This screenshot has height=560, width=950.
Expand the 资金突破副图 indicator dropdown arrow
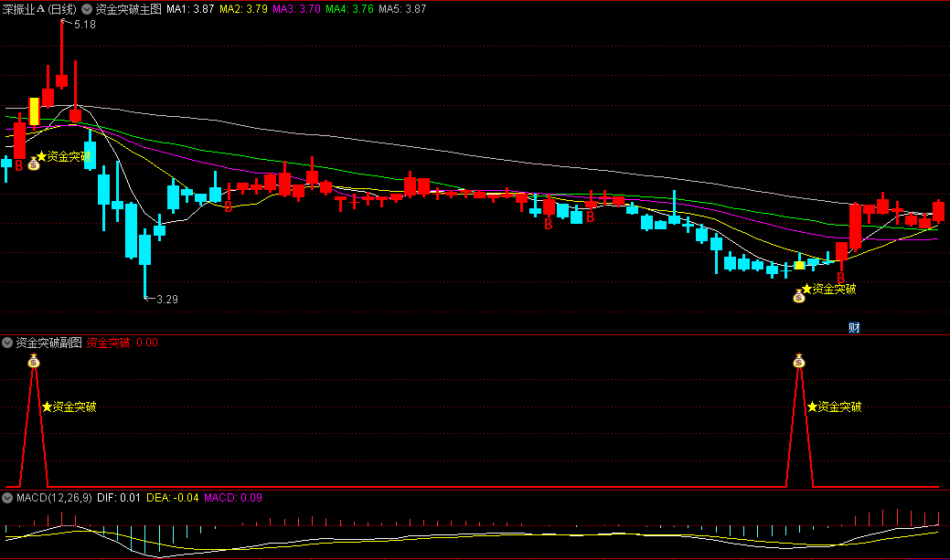click(x=7, y=343)
